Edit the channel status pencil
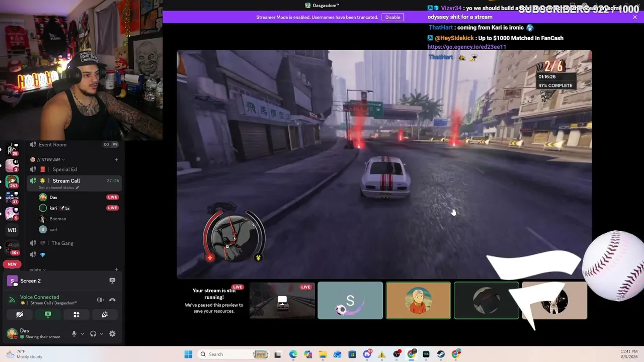The image size is (644, 362). pos(77,188)
